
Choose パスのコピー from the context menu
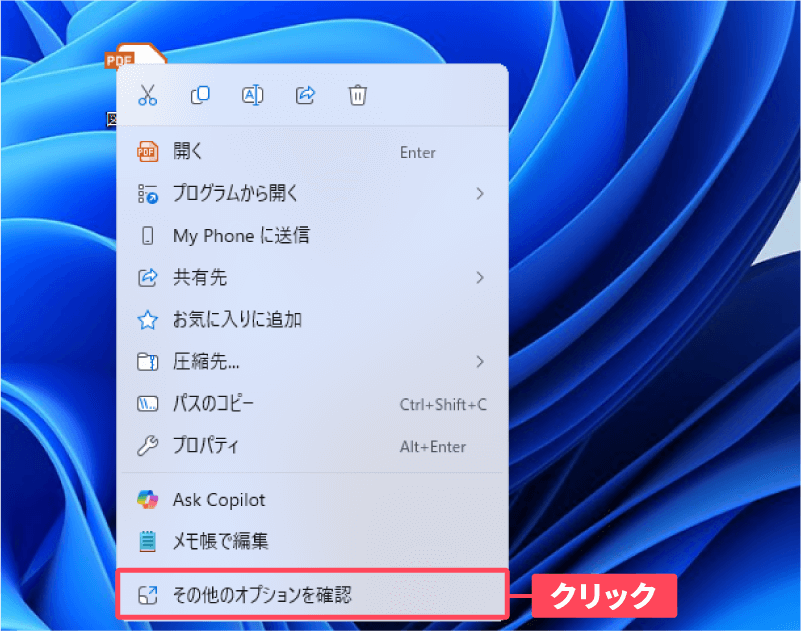pyautogui.click(x=214, y=404)
